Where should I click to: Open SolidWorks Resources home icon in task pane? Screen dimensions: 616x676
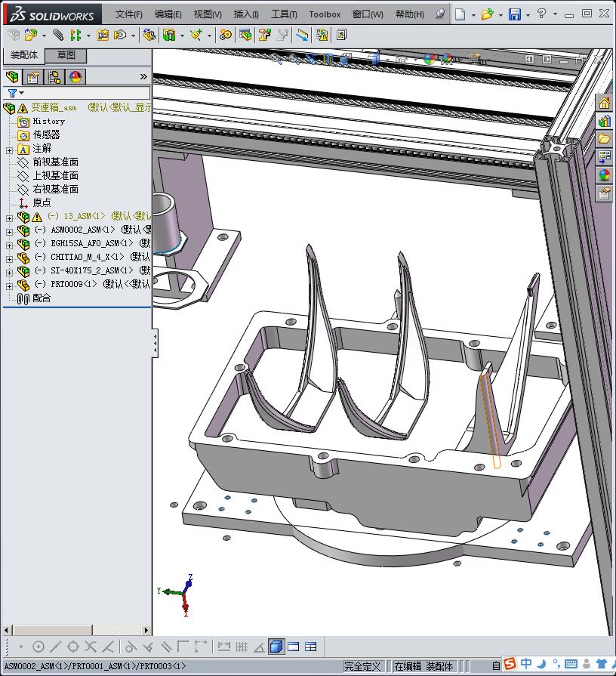[604, 103]
